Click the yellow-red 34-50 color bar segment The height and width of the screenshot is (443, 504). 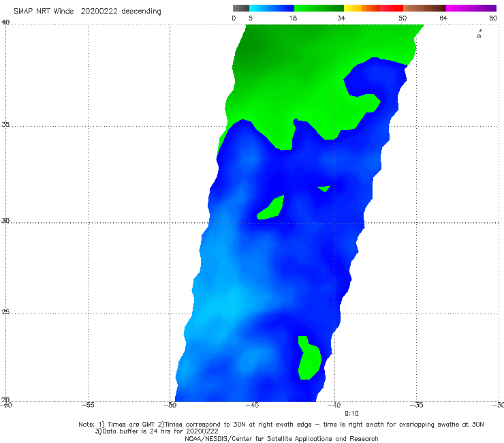point(373,8)
